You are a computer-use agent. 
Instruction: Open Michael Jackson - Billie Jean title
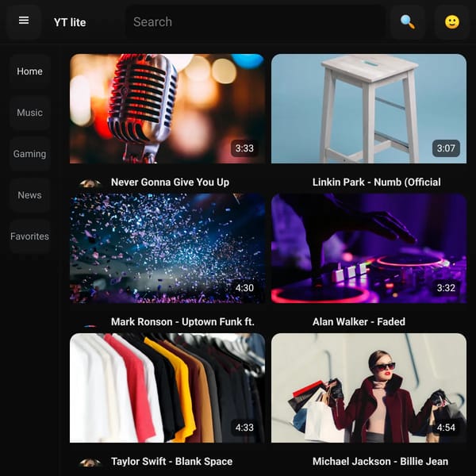tap(380, 462)
